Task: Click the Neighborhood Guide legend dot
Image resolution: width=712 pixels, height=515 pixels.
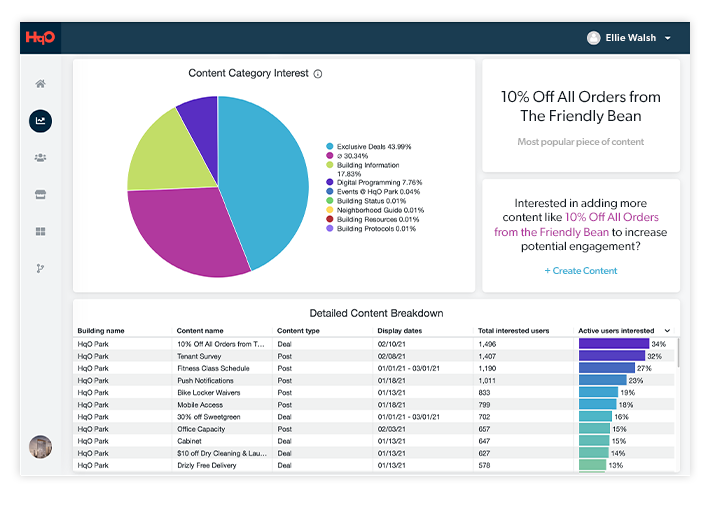Action: pos(330,210)
